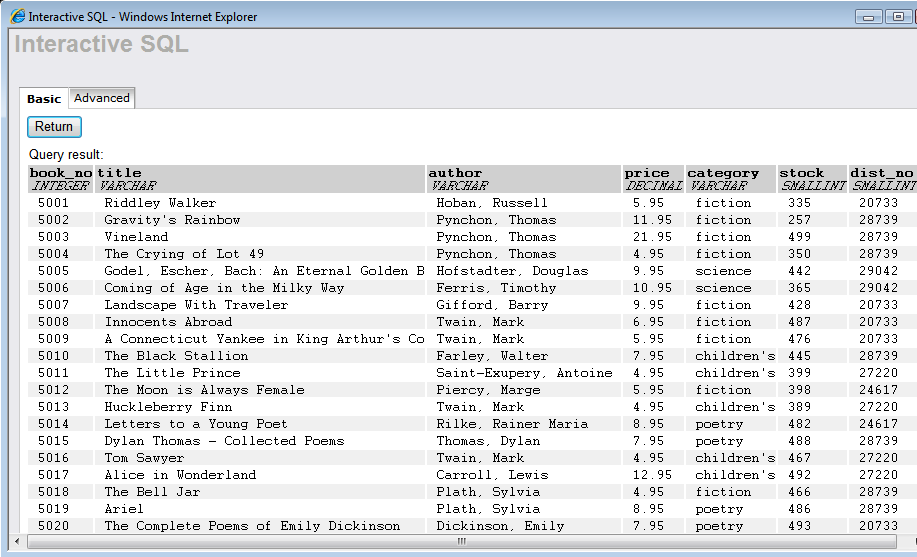
Task: Click the horizontal scrollbar thumb
Action: pyautogui.click(x=461, y=542)
